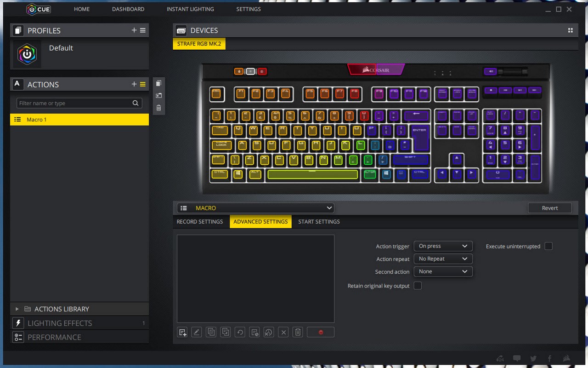Viewport: 588px width, 368px height.
Task: Click the trash icon in macro toolbar
Action: [298, 332]
